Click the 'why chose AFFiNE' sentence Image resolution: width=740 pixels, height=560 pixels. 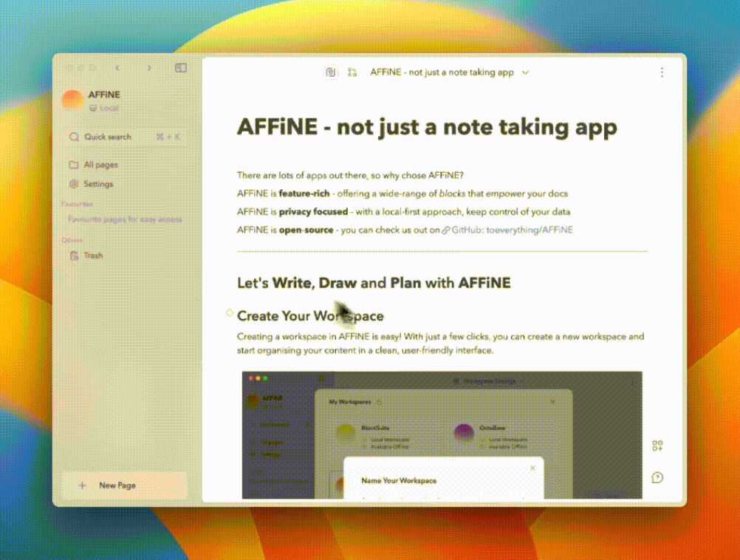pyautogui.click(x=350, y=176)
